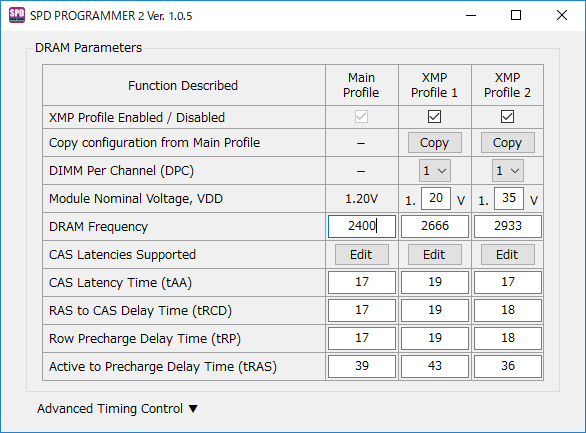This screenshot has height=433, width=586.
Task: Copy main configuration to XMP Profile 2
Action: pyautogui.click(x=508, y=143)
